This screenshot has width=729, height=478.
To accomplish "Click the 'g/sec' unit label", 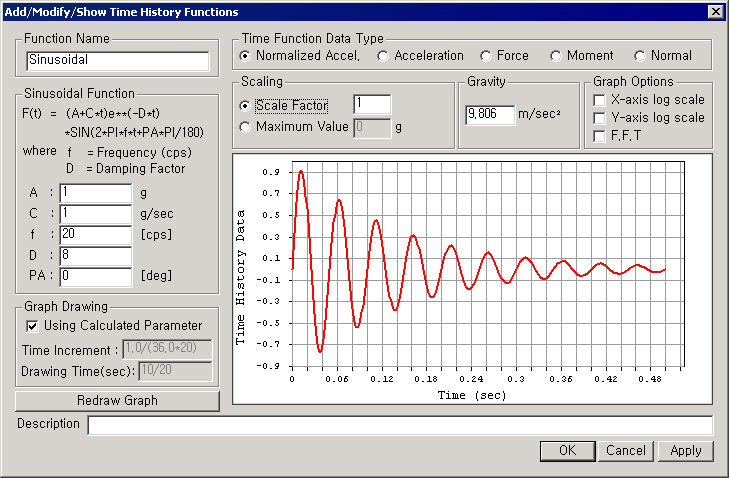I will [157, 214].
